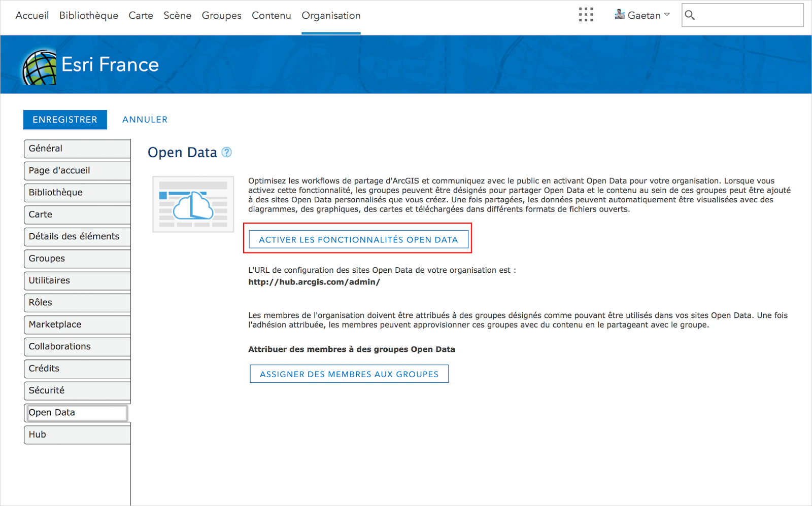Screen dimensions: 812x506
Task: Select the Détails des éléments tab
Action: point(77,236)
